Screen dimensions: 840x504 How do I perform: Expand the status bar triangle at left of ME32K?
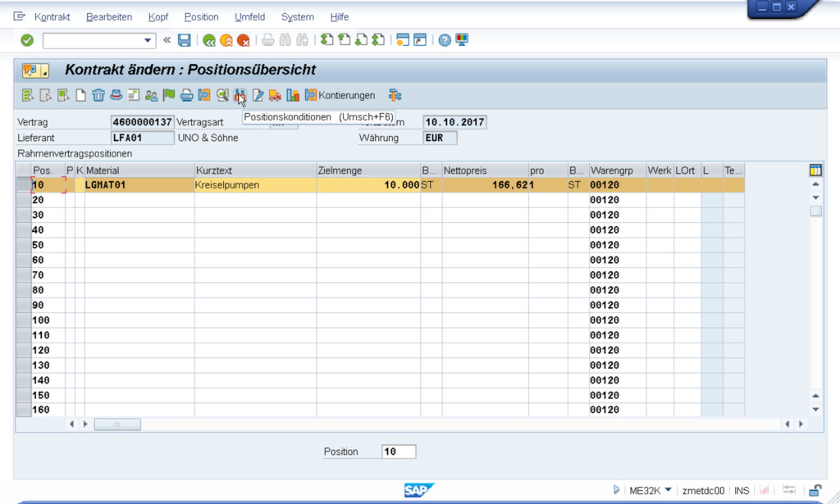click(616, 491)
